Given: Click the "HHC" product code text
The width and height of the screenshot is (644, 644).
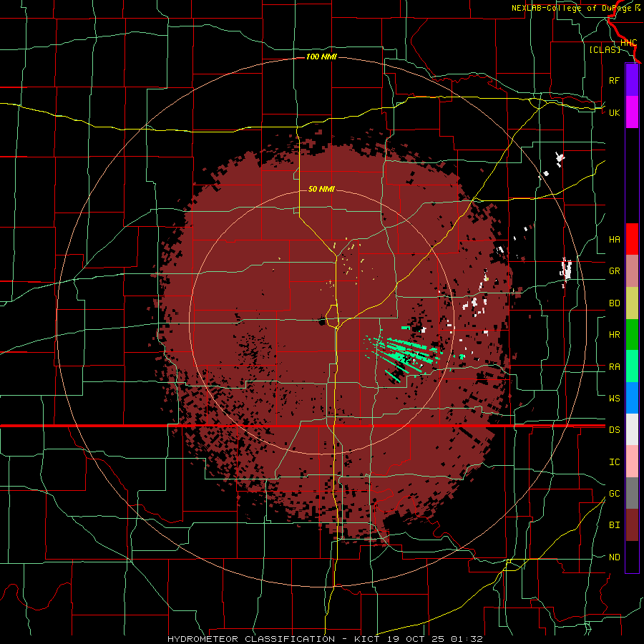Looking at the screenshot, I should (x=628, y=43).
